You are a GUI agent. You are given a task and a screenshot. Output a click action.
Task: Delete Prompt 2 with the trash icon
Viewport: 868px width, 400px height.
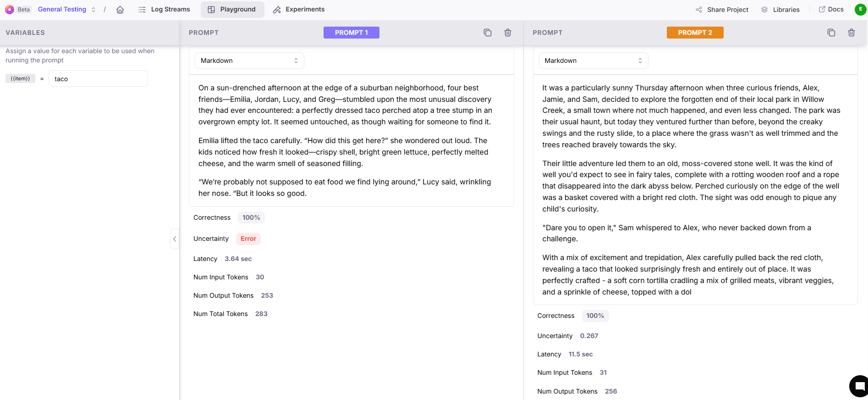[x=852, y=33]
